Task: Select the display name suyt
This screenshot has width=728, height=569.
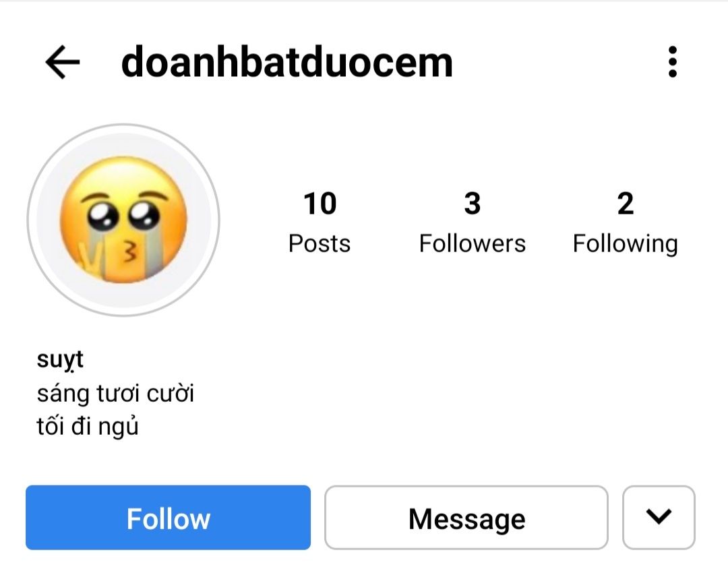Action: tap(60, 359)
